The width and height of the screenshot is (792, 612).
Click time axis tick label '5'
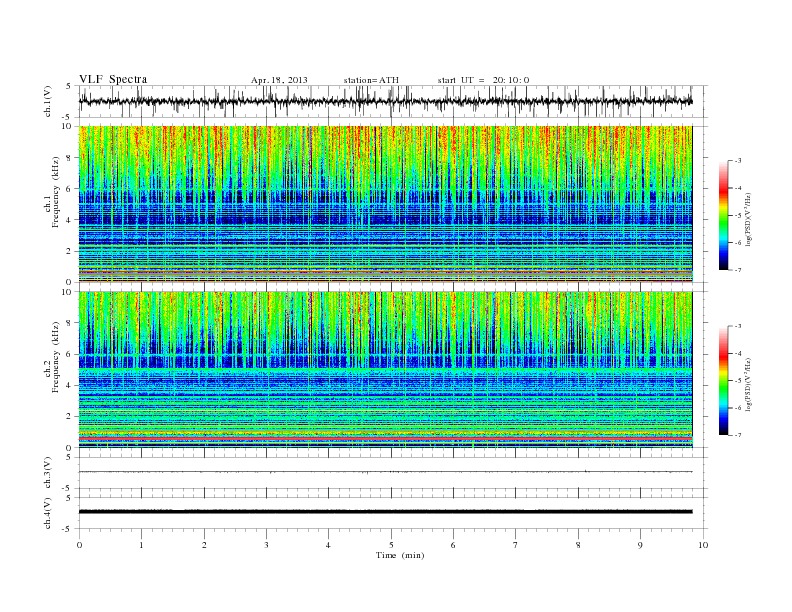pos(391,545)
